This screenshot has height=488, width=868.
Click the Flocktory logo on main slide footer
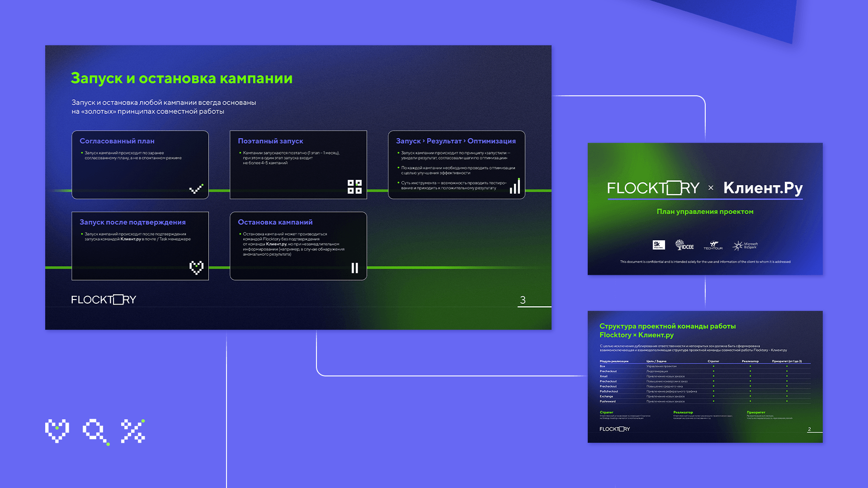coord(104,300)
